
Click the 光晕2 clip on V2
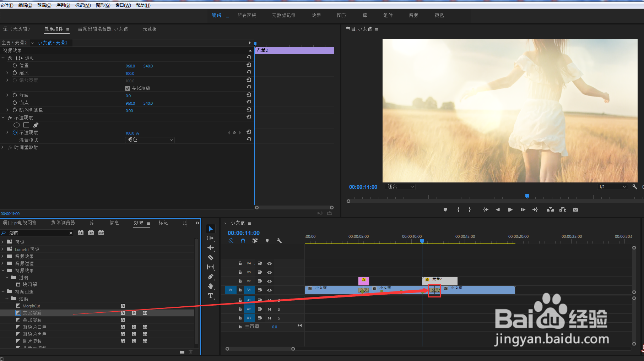coord(440,281)
